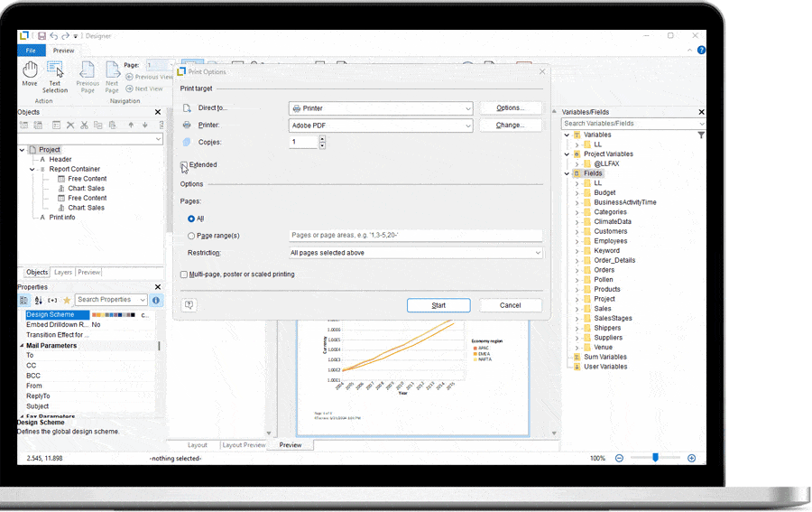Image resolution: width=812 pixels, height=512 pixels.
Task: Expand the Customers field folder
Action: point(577,232)
